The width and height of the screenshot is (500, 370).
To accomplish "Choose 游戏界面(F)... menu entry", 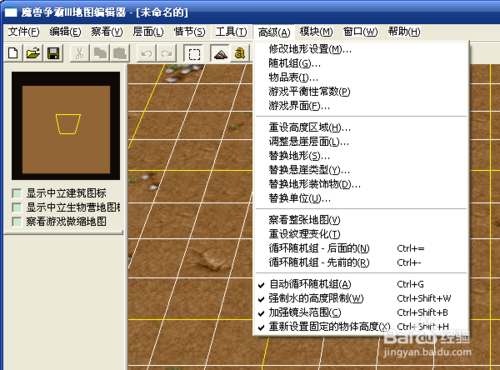I will 361,106.
